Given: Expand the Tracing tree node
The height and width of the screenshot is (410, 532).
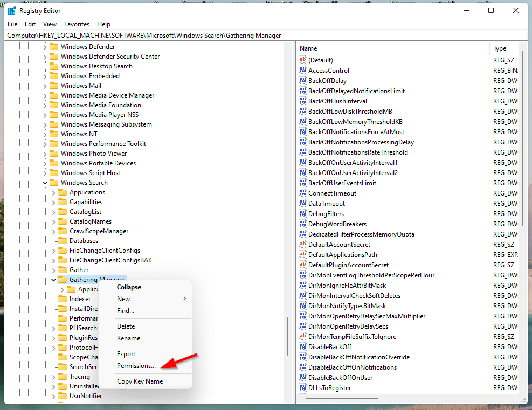Looking at the screenshot, I should click(53, 377).
